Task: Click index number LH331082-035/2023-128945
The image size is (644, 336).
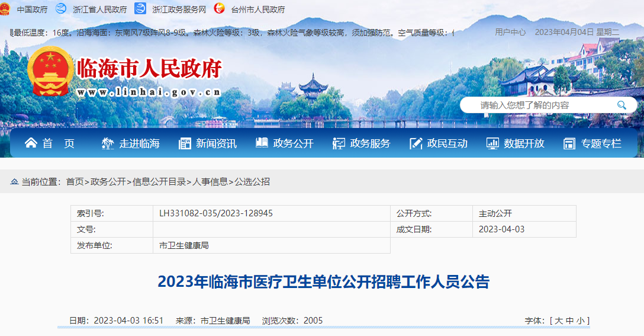Action: click(x=216, y=213)
